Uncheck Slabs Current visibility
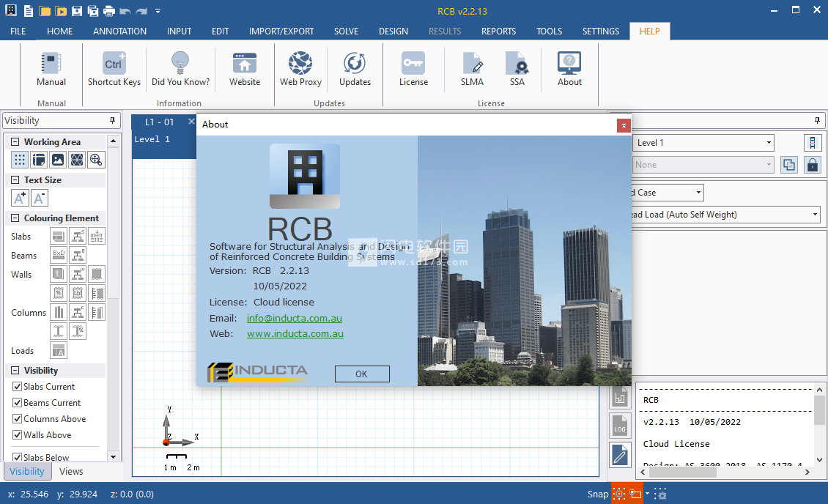 pos(17,386)
